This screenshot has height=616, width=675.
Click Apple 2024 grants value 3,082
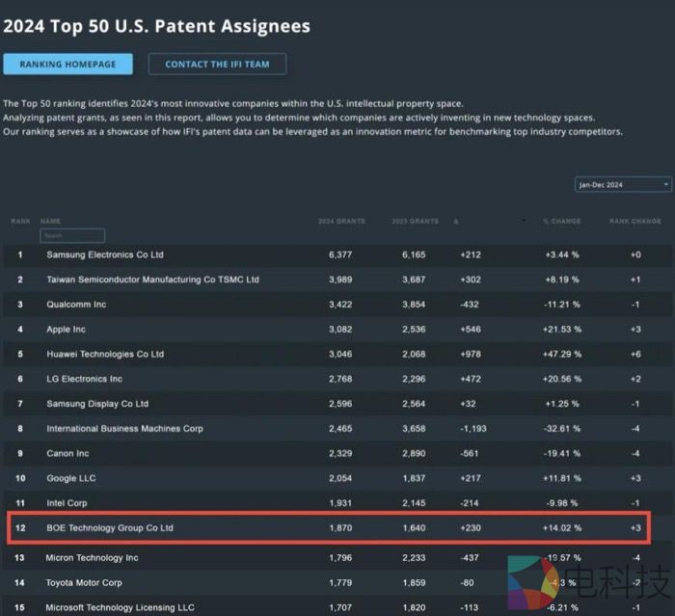coord(340,330)
